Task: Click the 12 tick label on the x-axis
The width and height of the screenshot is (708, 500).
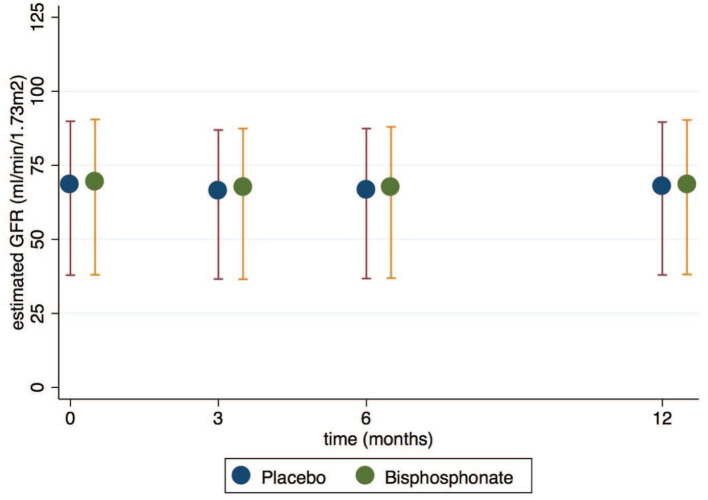Action: (x=664, y=417)
